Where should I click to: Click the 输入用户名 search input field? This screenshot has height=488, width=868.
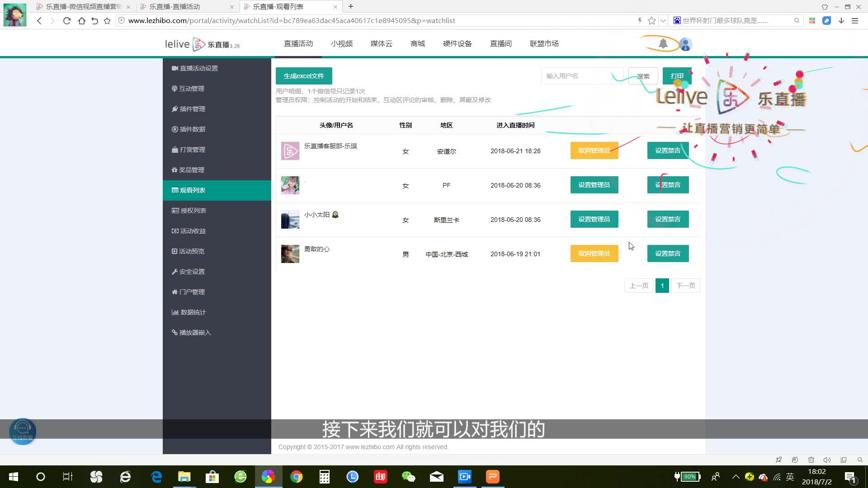(x=582, y=75)
